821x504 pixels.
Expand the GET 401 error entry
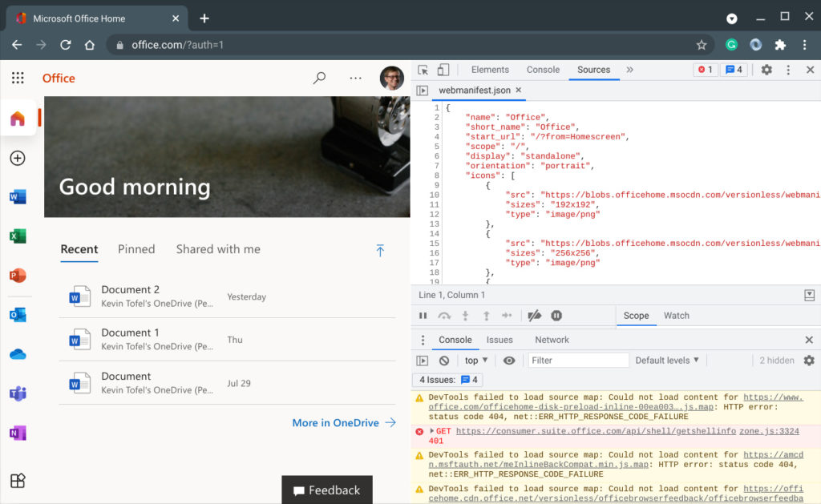(x=431, y=431)
